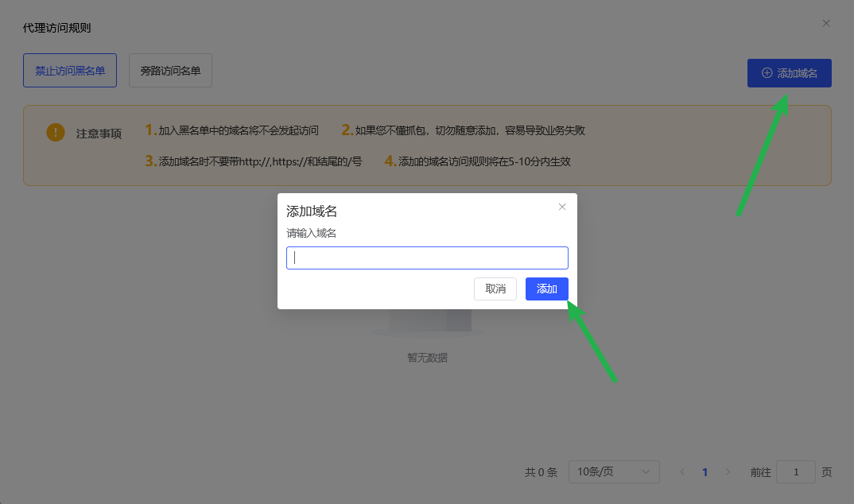Select page number 1 in pagination
Screen dimensions: 854x504
pyautogui.click(x=705, y=472)
